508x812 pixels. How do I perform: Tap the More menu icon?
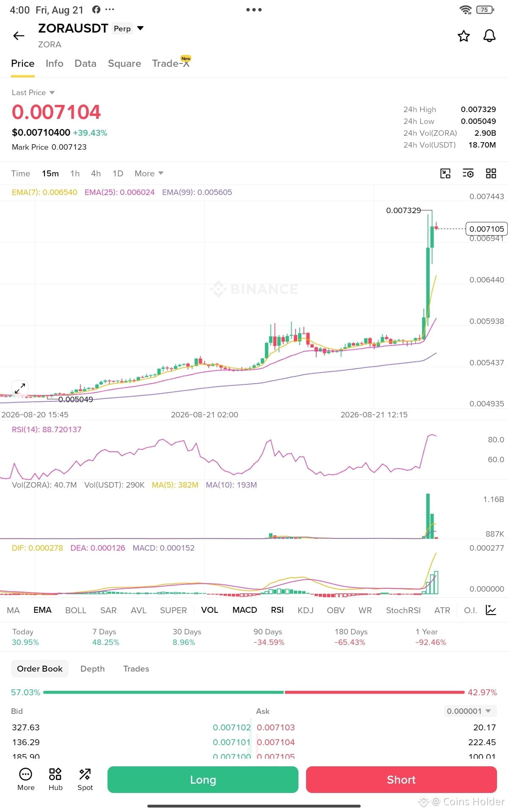pyautogui.click(x=26, y=779)
